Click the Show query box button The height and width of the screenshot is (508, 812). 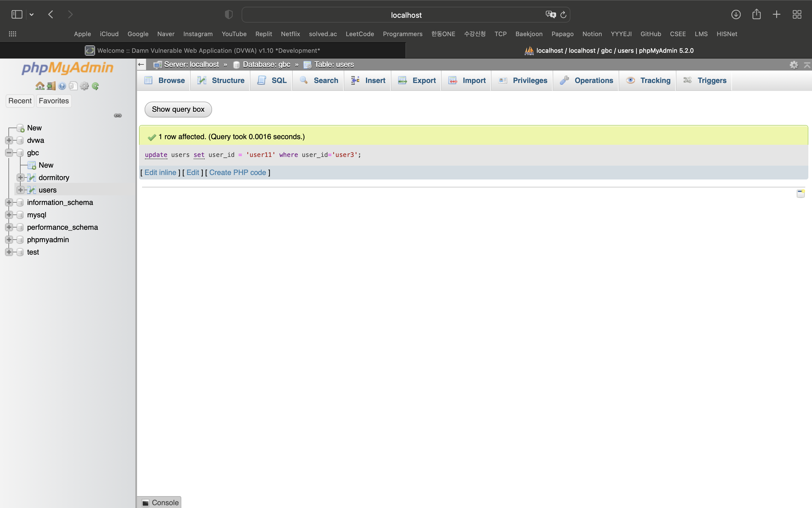tap(178, 110)
